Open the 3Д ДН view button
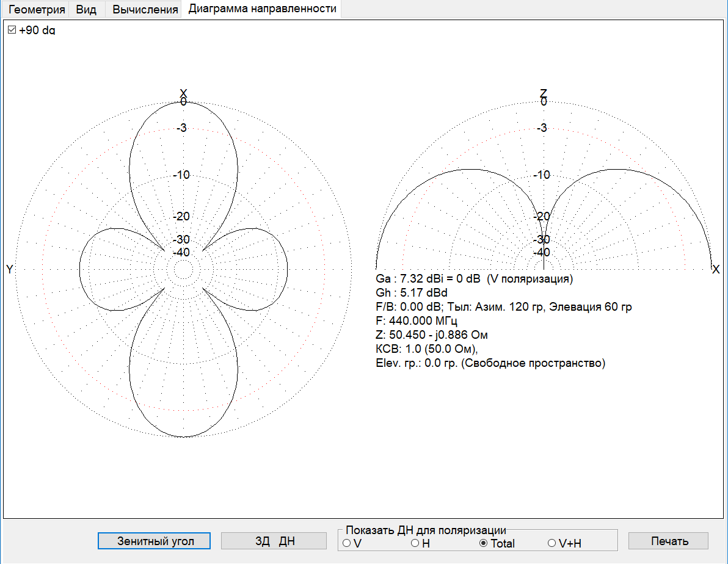728x564 pixels. [274, 541]
